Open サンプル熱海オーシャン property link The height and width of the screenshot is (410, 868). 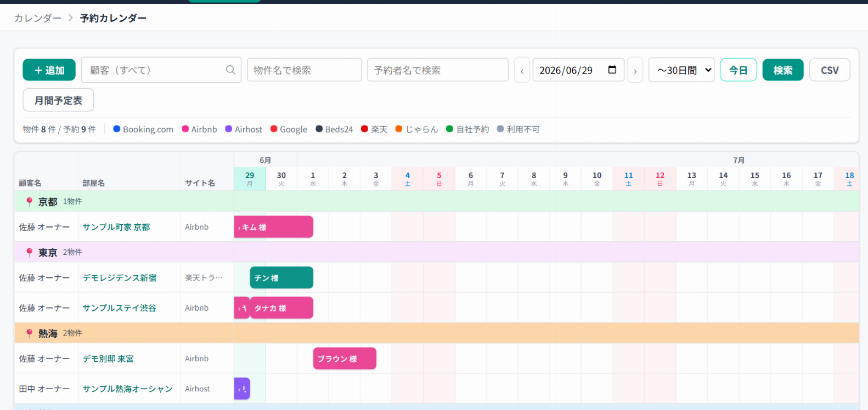click(128, 389)
